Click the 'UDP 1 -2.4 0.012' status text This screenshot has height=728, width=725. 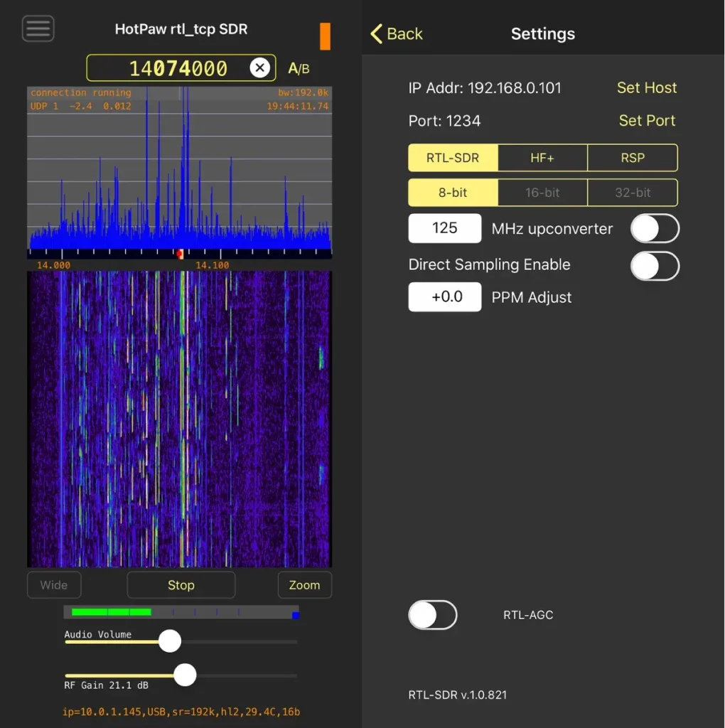[x=81, y=107]
